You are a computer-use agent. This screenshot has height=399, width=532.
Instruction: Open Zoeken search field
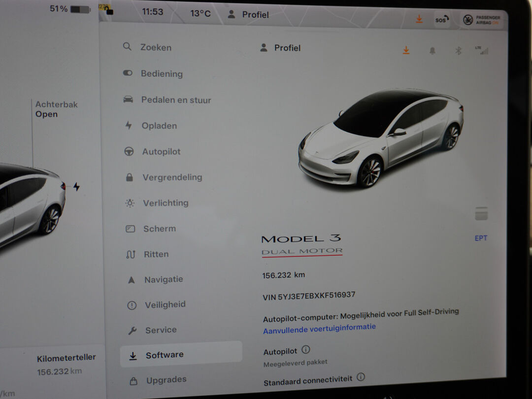147,47
